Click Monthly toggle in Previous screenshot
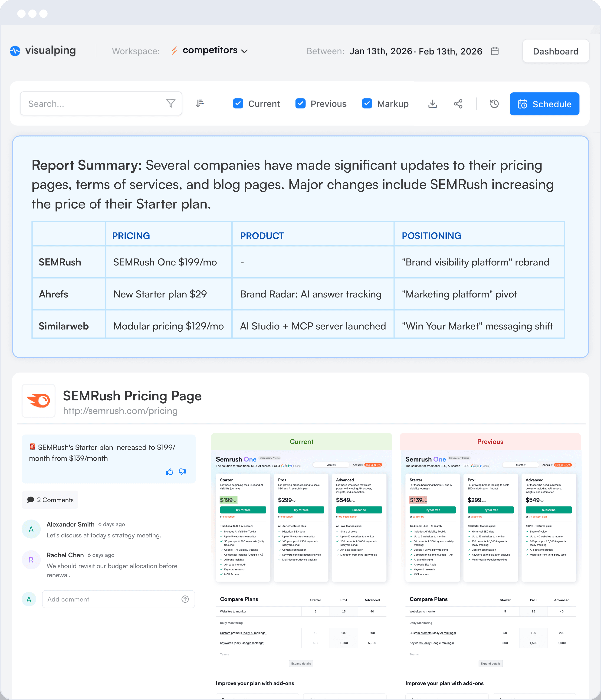 [521, 465]
